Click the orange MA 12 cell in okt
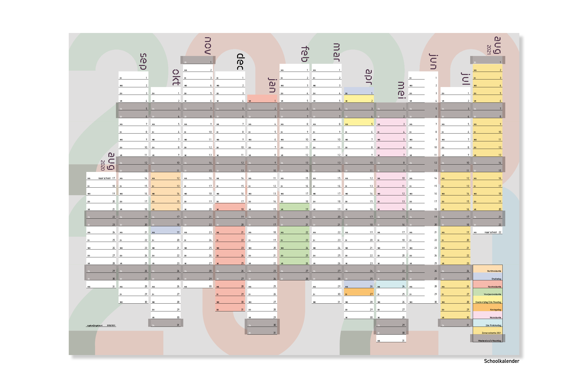Image resolution: width=588 pixels, height=388 pixels. [165, 176]
